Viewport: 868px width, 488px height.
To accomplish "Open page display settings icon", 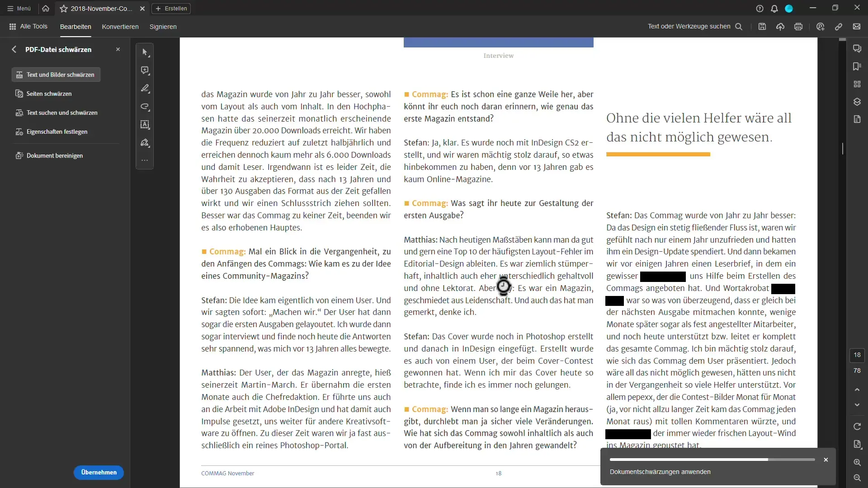I will pyautogui.click(x=857, y=444).
